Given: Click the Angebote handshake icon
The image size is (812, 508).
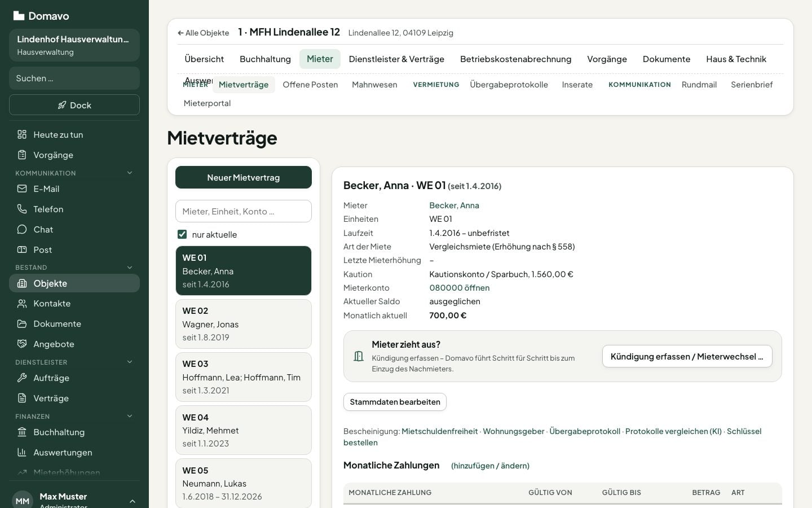Looking at the screenshot, I should [x=22, y=344].
